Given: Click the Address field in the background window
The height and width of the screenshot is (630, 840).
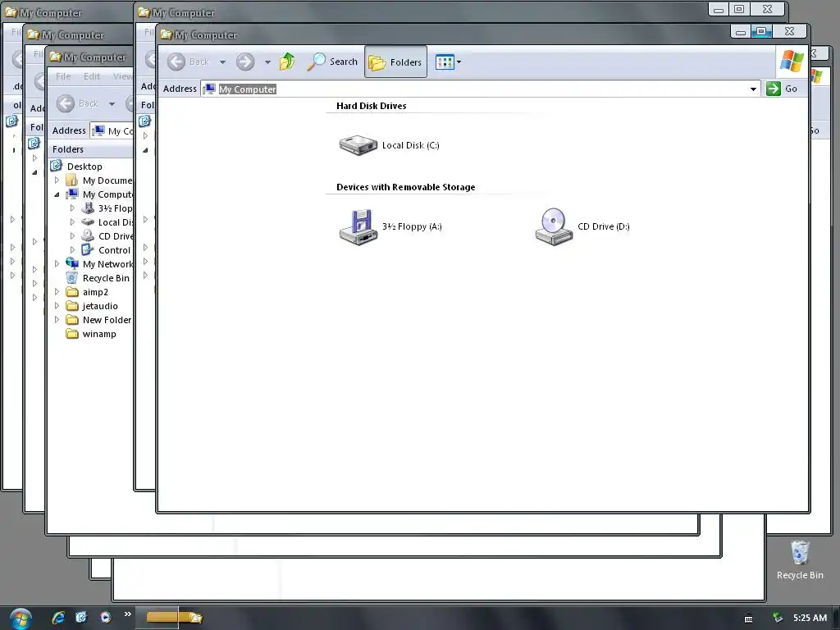Looking at the screenshot, I should [112, 130].
